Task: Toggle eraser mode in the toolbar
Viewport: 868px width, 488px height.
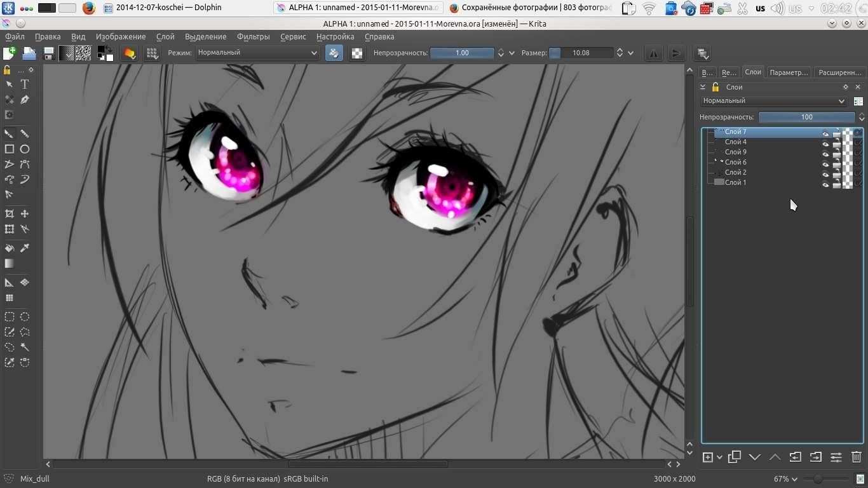Action: click(334, 53)
